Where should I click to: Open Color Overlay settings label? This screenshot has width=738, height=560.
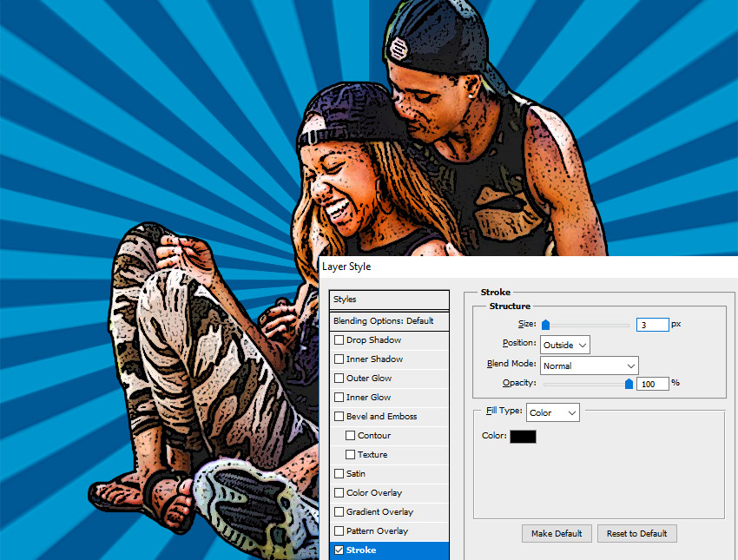point(374,492)
